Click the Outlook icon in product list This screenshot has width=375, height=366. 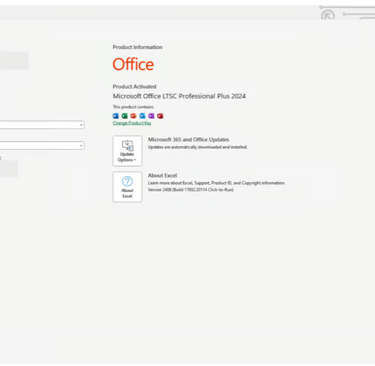coord(142,116)
